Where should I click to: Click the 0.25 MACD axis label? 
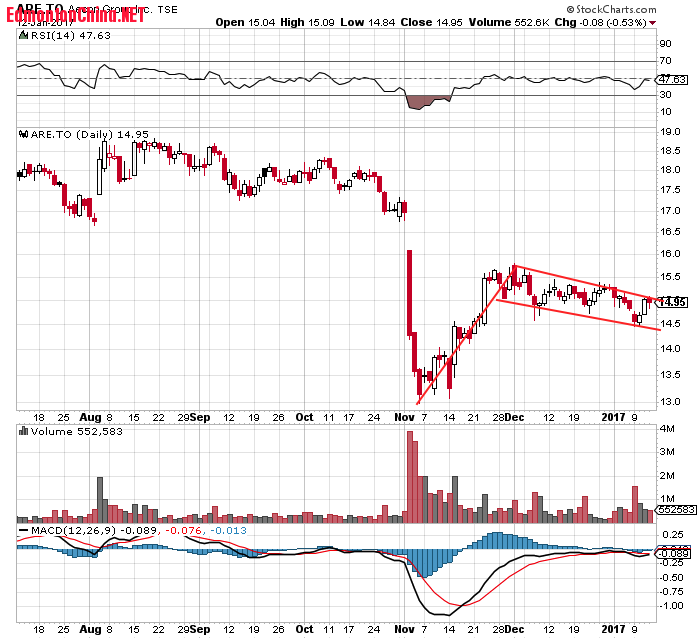pos(672,535)
